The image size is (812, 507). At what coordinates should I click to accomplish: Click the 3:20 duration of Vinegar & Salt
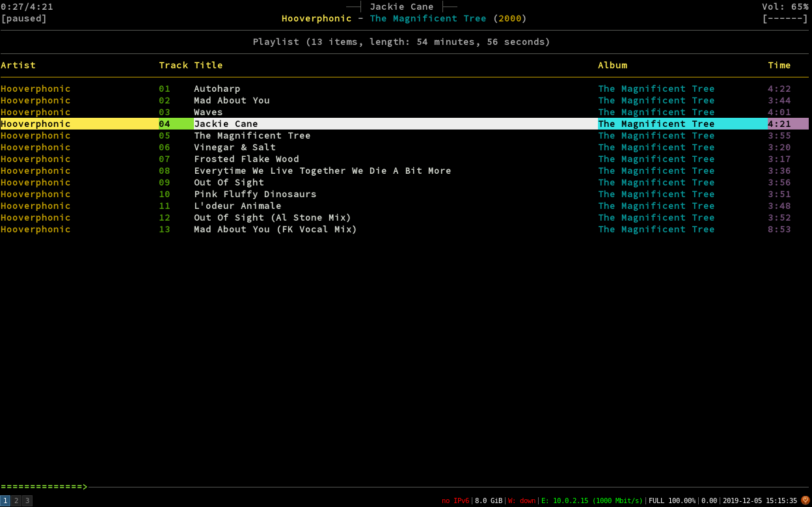[779, 147]
